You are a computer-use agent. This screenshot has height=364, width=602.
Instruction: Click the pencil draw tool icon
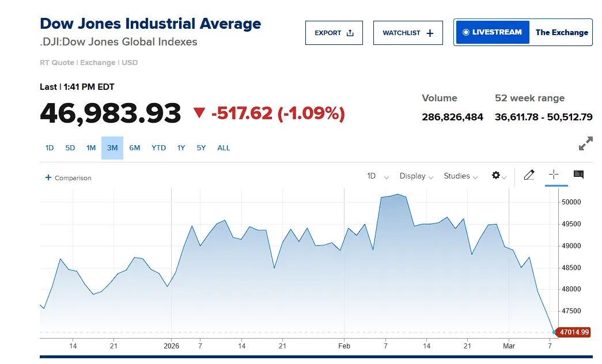click(529, 175)
